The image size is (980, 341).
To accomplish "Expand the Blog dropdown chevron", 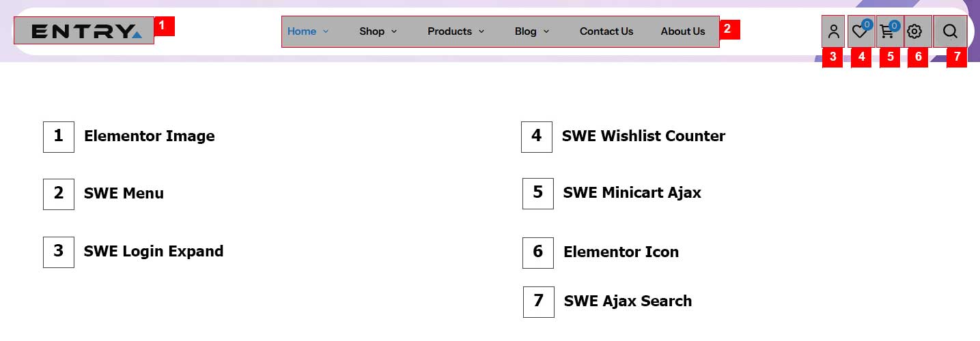I will pyautogui.click(x=546, y=31).
